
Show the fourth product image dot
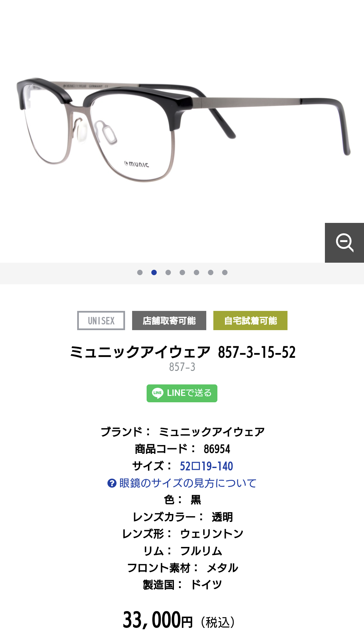coord(182,272)
